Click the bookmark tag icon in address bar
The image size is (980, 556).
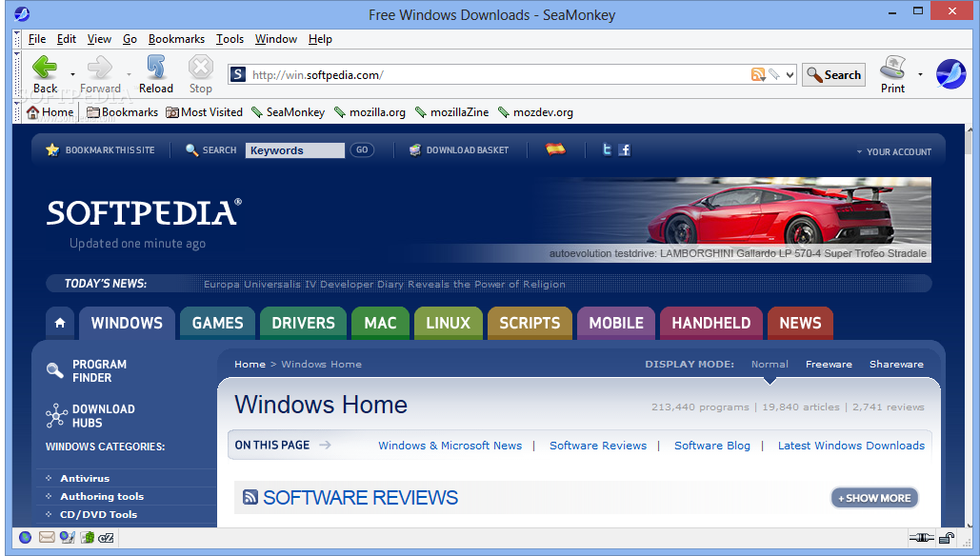click(774, 75)
